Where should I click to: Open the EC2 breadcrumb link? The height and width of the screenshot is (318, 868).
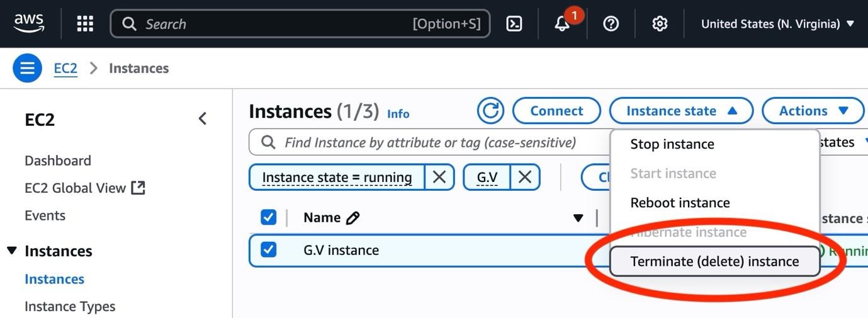point(65,68)
